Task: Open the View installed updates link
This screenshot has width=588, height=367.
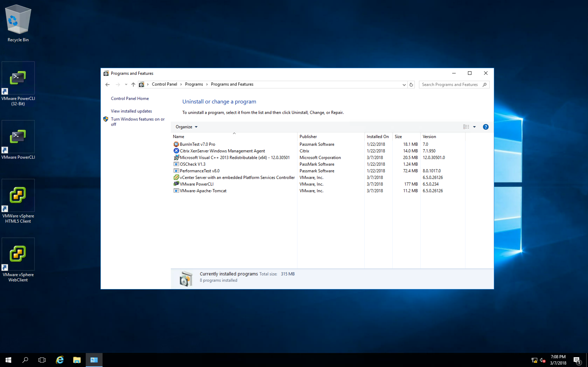Action: [x=131, y=111]
